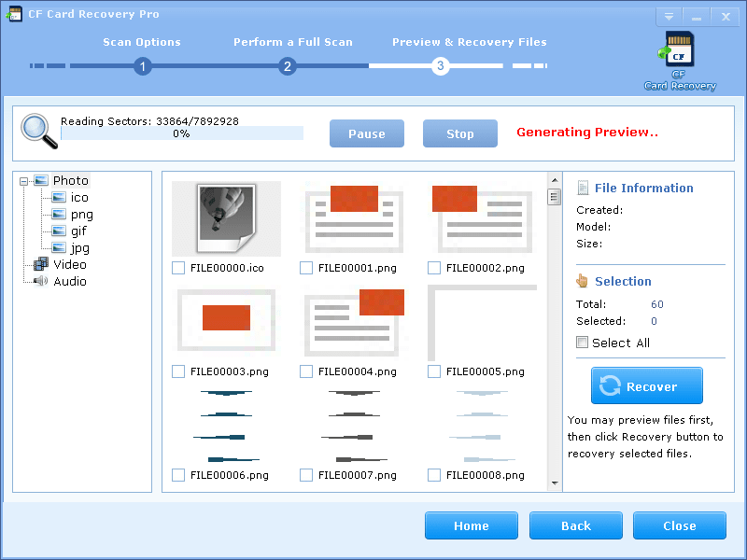Viewport: 747px width, 560px height.
Task: Click the Recover button
Action: [647, 385]
